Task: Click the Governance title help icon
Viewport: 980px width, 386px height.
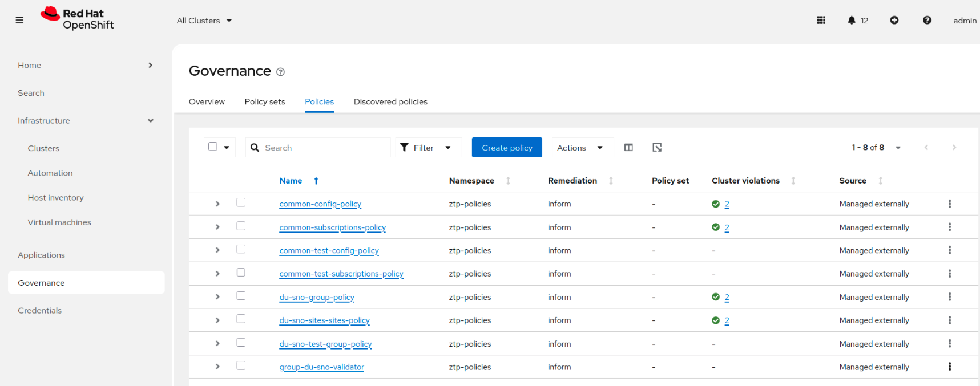Action: (x=280, y=72)
